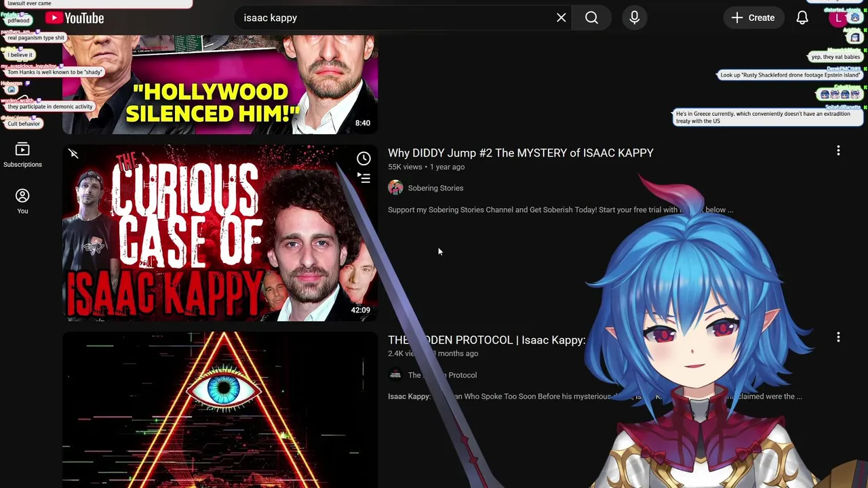Screen dimensions: 868x488
Task: Go to Subscriptions in the sidebar
Action: click(22, 155)
